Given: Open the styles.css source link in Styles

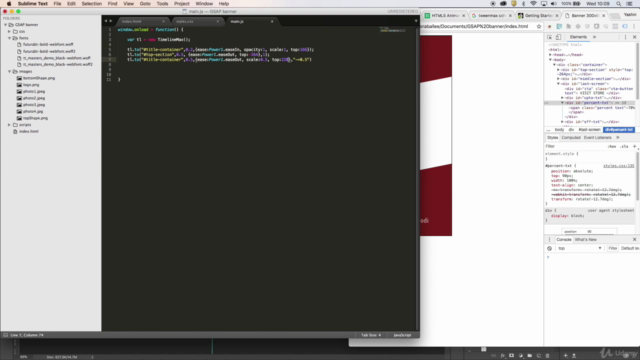Looking at the screenshot, I should point(619,166).
